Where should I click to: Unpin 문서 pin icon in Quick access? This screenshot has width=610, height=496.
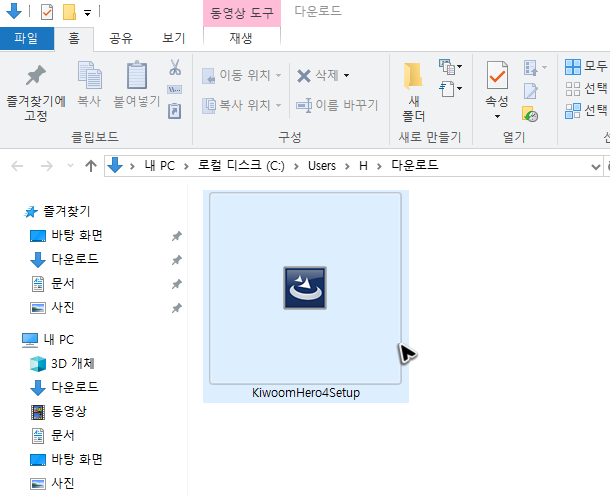point(177,284)
